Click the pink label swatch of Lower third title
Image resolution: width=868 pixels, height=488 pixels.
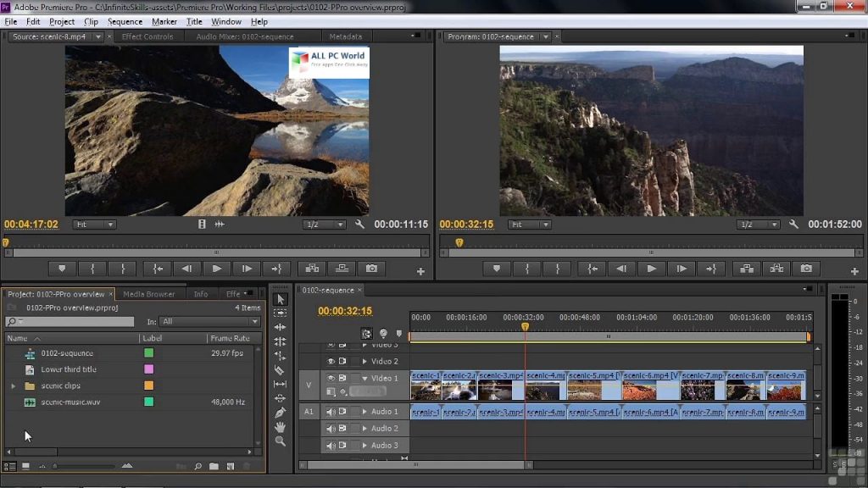pos(149,369)
